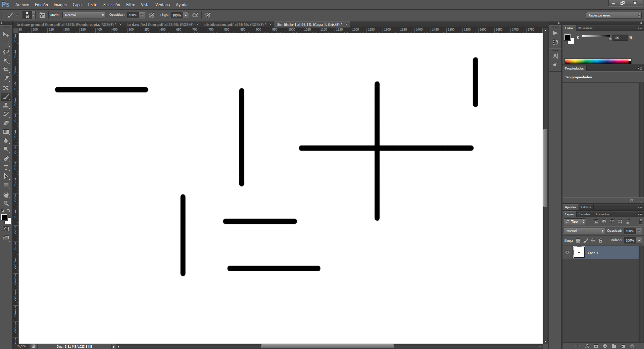This screenshot has width=644, height=349.
Task: Switch to the Canales tab
Action: click(x=584, y=214)
